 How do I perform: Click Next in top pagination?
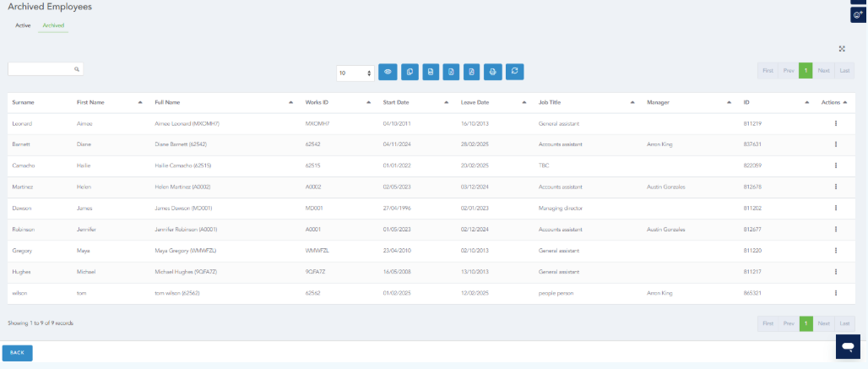click(x=823, y=71)
